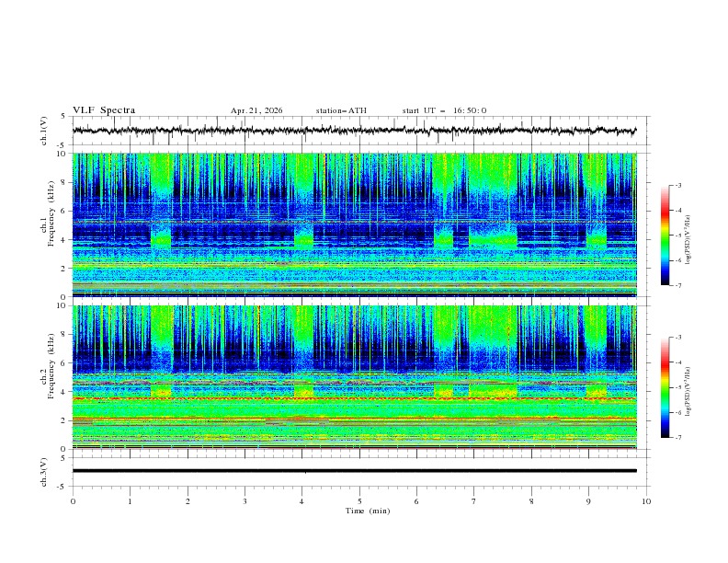Click the ch.2 red line near 3.5 kHz
Screen dimensions: 728x563
pyautogui.click(x=354, y=398)
